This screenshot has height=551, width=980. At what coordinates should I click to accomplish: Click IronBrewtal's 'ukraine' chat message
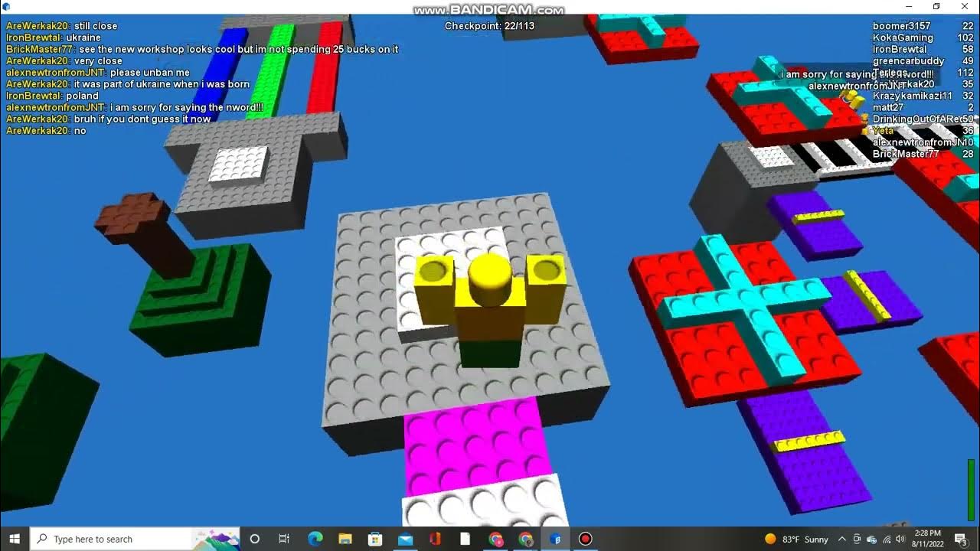(x=83, y=37)
